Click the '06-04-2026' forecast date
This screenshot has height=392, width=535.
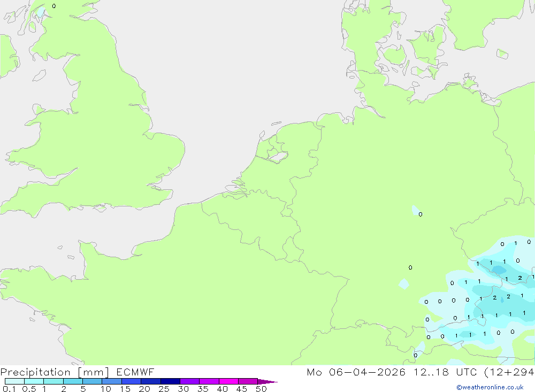pos(367,372)
